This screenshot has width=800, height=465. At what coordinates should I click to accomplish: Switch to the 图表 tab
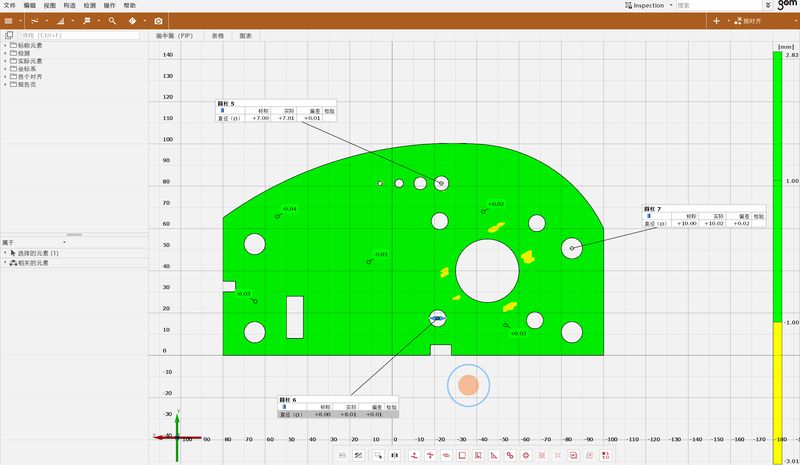click(245, 35)
